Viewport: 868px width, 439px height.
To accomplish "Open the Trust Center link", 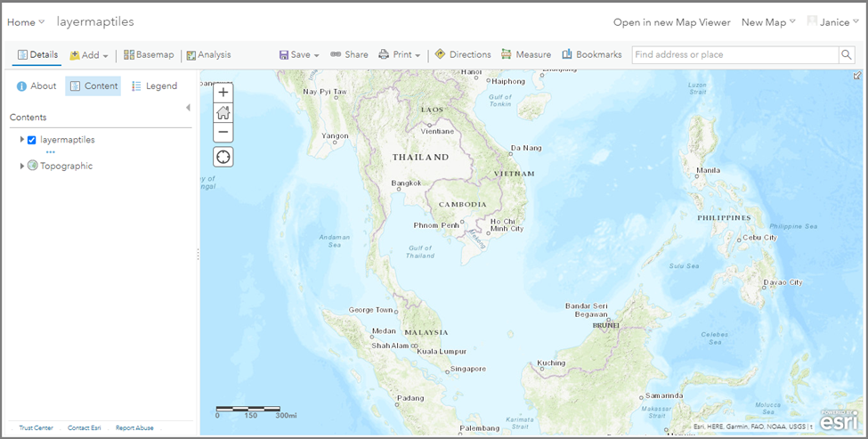I will 36,428.
